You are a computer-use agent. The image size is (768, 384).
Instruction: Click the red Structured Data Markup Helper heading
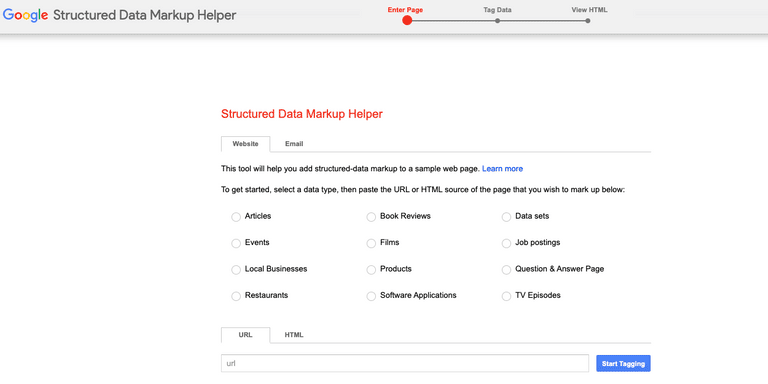point(302,114)
